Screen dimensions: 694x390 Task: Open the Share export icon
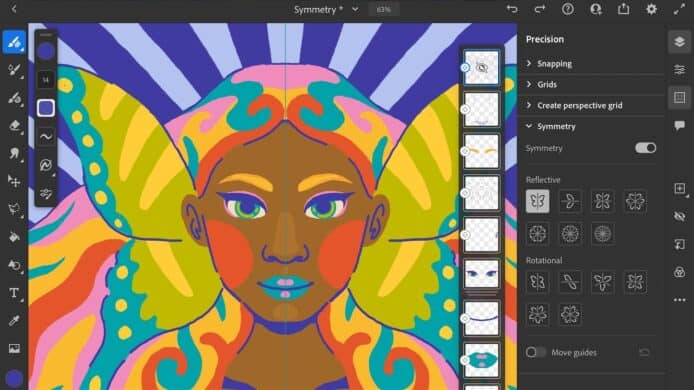click(623, 9)
